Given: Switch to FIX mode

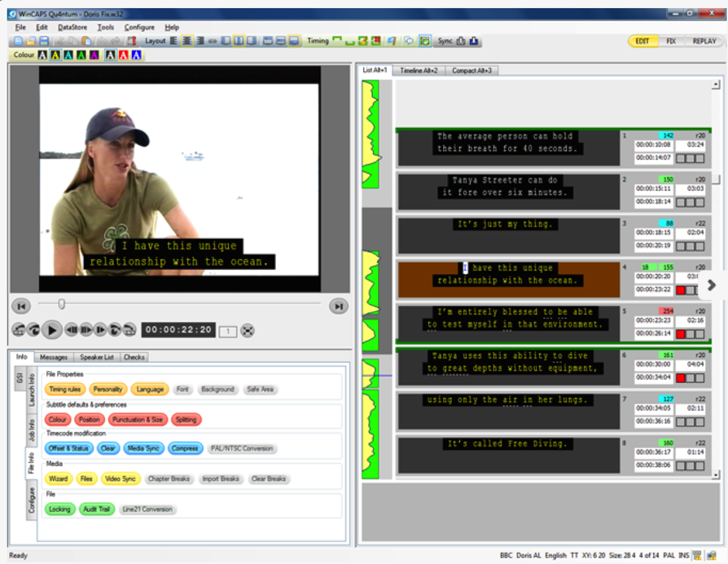Looking at the screenshot, I should (x=671, y=41).
